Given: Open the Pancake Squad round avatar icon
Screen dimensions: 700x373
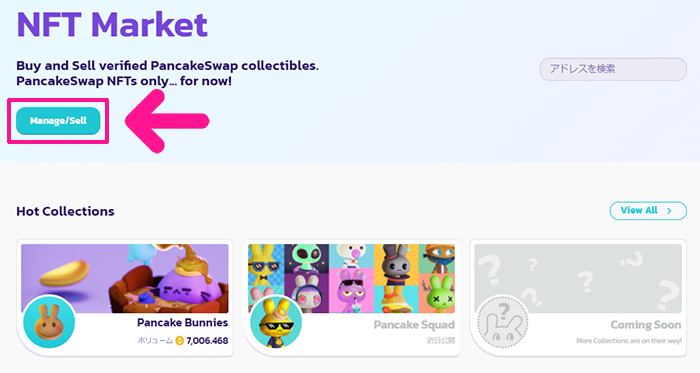Looking at the screenshot, I should (x=276, y=322).
